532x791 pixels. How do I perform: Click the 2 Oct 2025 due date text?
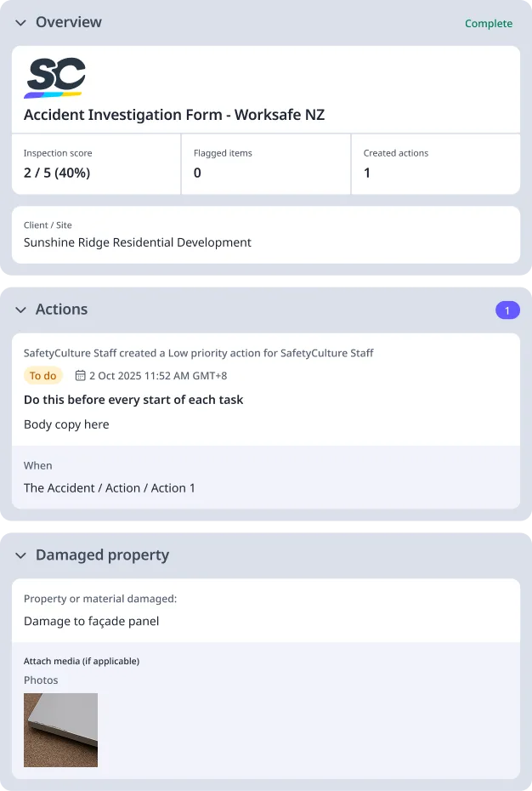(158, 376)
